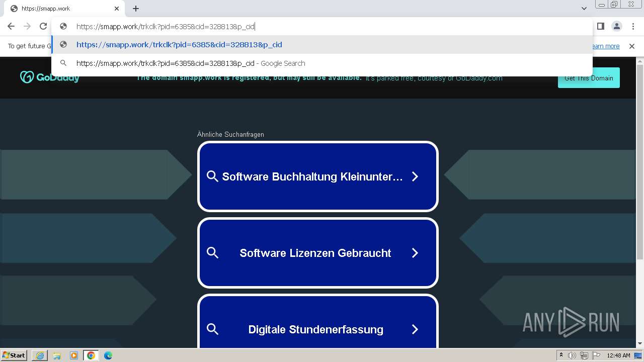Viewport: 644px width, 362px height.
Task: Click the browser back arrow
Action: pos(11,26)
